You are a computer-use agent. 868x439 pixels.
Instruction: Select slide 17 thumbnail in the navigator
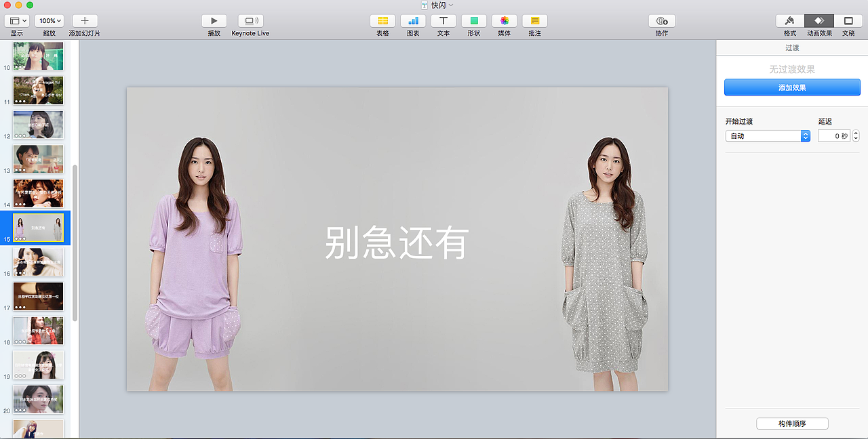[38, 296]
